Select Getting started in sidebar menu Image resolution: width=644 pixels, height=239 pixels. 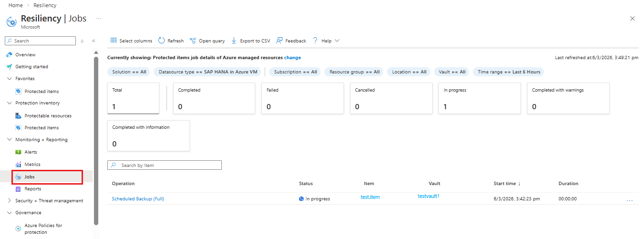tap(31, 67)
